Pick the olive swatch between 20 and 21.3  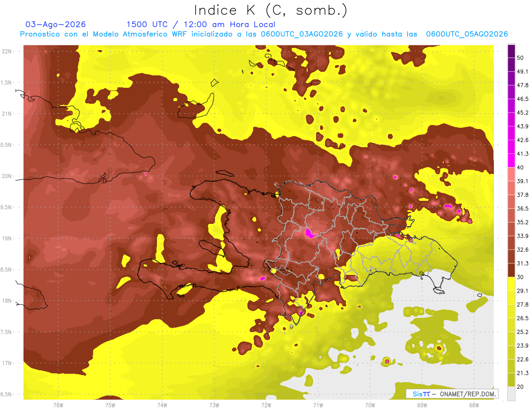tap(511, 380)
